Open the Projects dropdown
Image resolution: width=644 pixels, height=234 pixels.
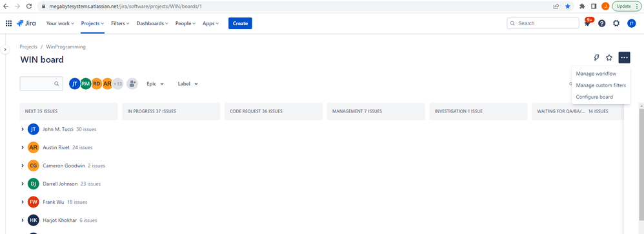coord(92,23)
